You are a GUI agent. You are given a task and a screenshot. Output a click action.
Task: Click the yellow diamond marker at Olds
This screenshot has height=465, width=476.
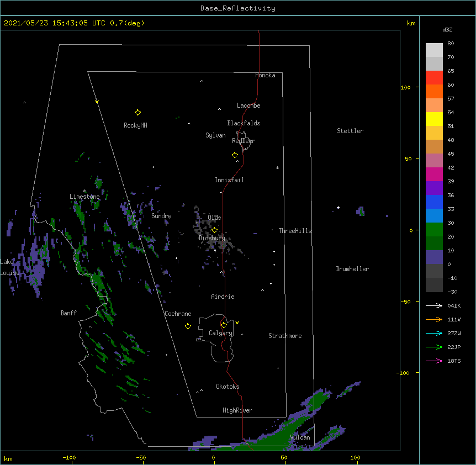tap(214, 230)
